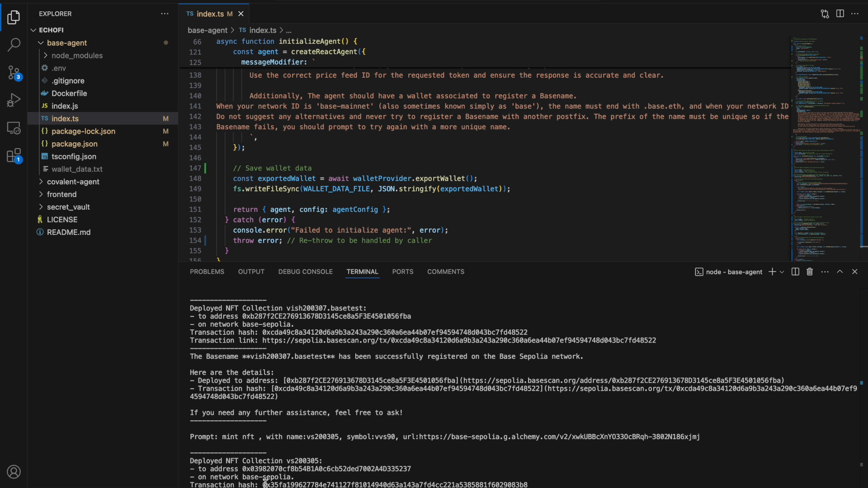Screen dimensions: 868x488
Task: Open the Run and Debug view
Action: (14, 100)
